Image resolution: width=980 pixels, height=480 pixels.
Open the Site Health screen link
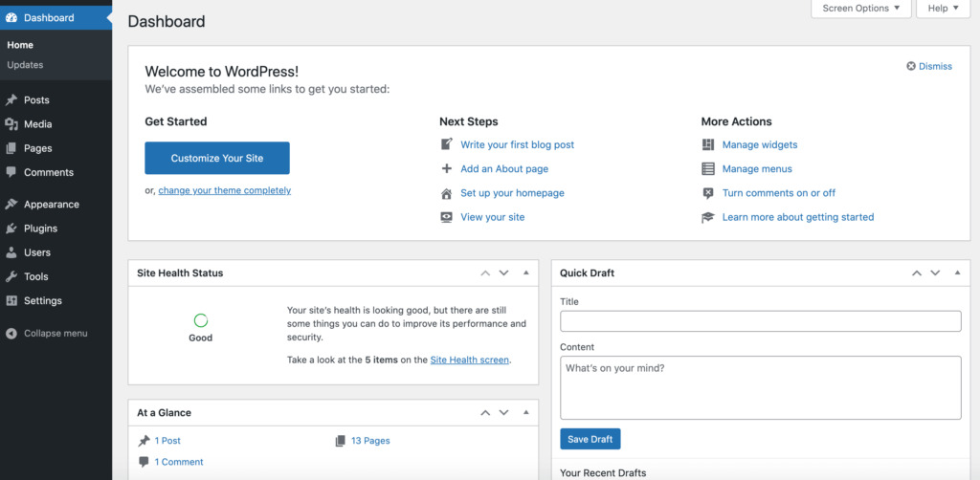pyautogui.click(x=469, y=360)
